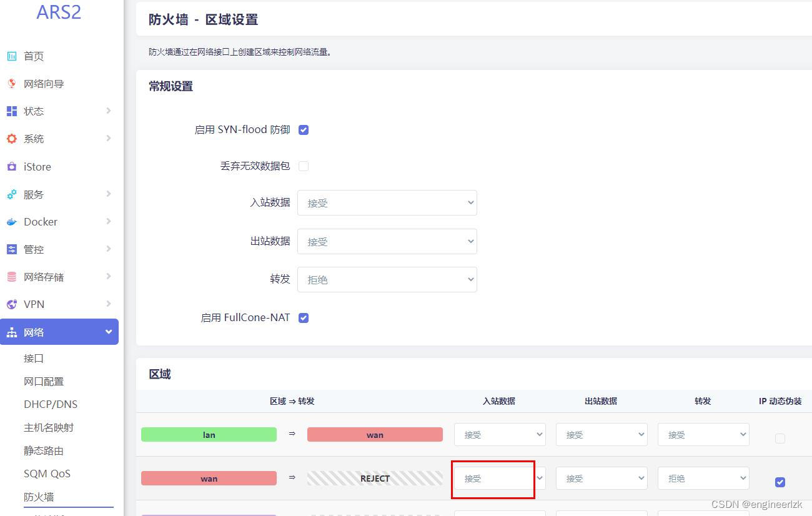Click 入站数据 column header
Screen dimensions: 812x516
click(499, 401)
